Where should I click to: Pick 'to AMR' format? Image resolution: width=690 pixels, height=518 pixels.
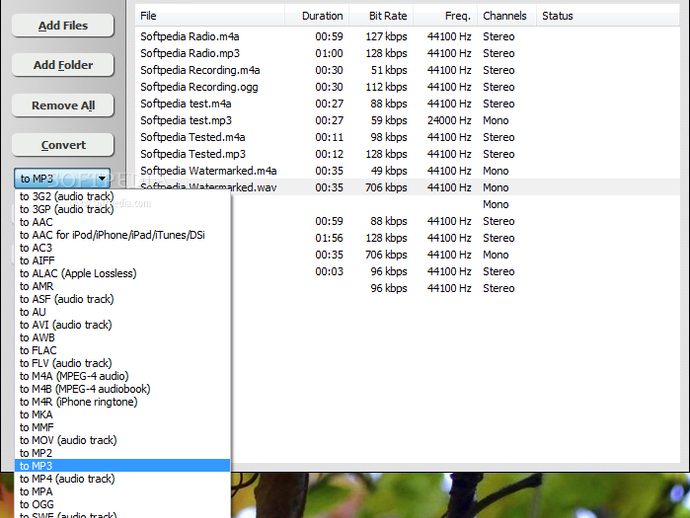tap(122, 286)
